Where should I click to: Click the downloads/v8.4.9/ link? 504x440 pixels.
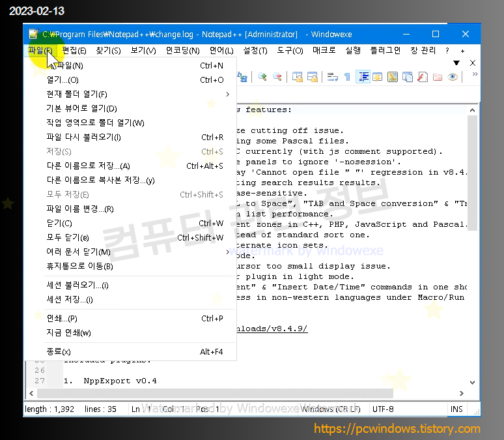coord(272,329)
